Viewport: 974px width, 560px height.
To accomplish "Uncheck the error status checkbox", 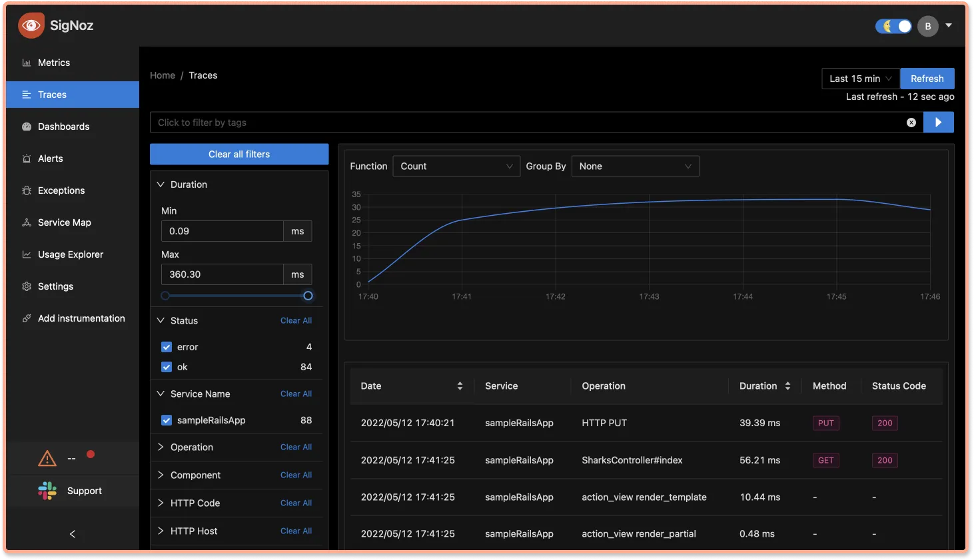I will (167, 347).
